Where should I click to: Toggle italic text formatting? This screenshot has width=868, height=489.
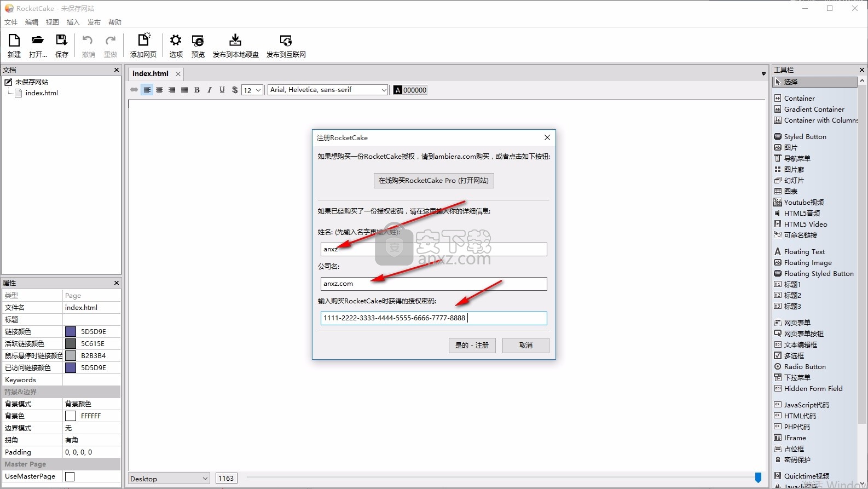[x=210, y=90]
